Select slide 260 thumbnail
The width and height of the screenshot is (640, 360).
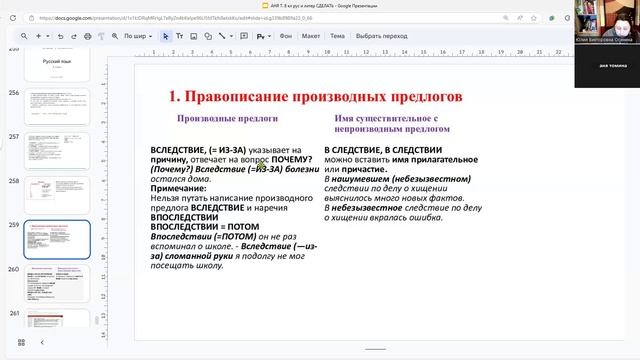tap(57, 283)
